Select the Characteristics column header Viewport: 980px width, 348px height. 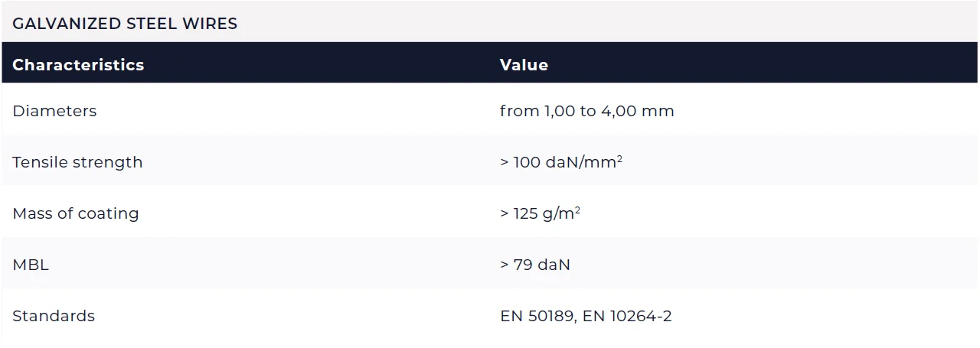tap(78, 65)
